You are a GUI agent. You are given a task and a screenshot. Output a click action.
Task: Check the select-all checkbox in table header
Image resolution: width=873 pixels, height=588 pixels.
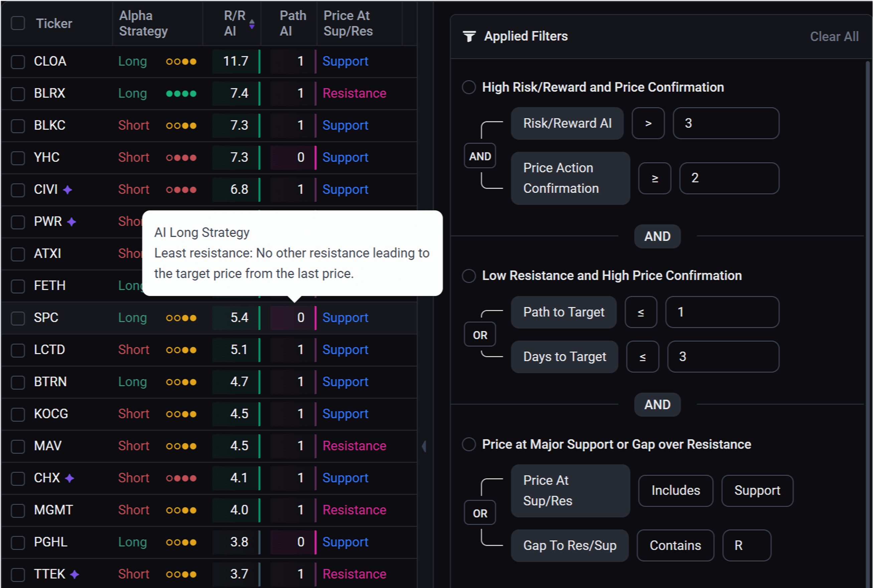[x=18, y=23]
